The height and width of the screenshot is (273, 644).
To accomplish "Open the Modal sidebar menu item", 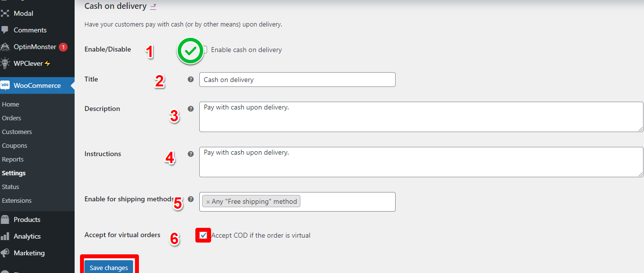I will [x=24, y=13].
